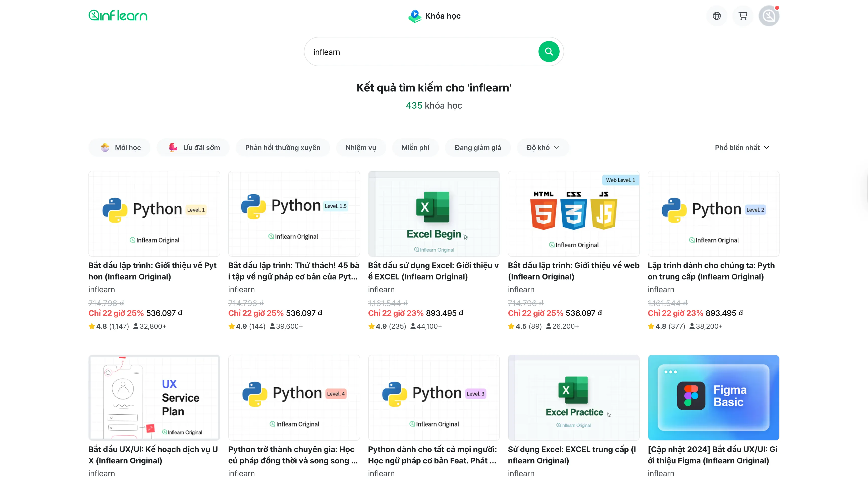Open the Excel Begin course title link
Viewport: 868px width, 481px height.
point(433,271)
